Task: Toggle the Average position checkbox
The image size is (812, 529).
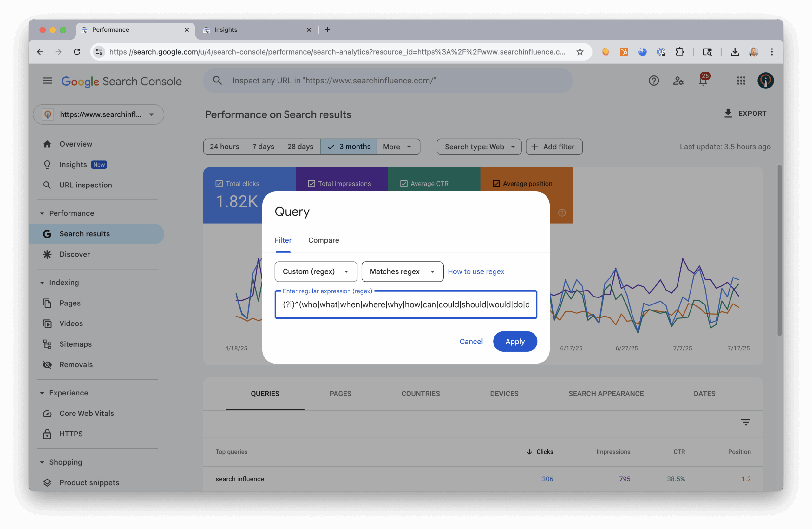Action: (x=496, y=184)
